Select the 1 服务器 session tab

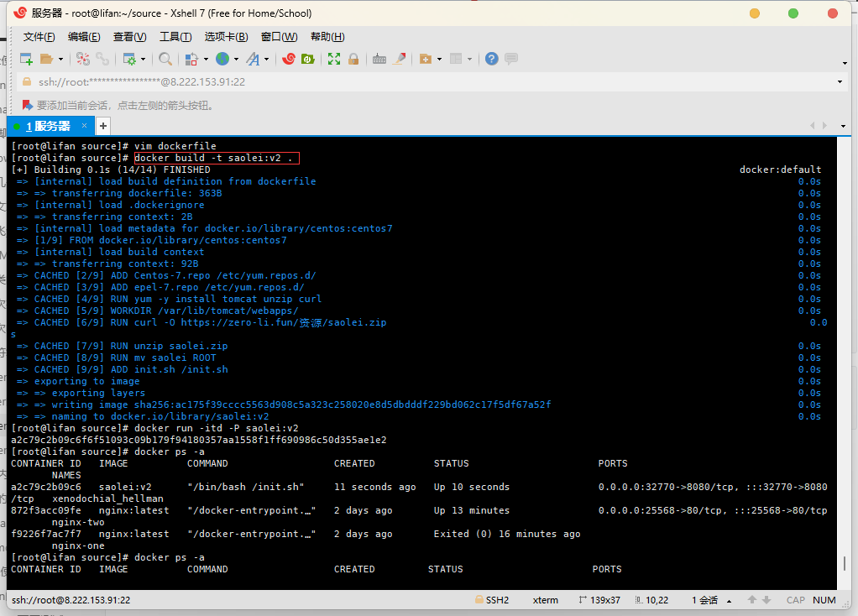click(x=49, y=126)
